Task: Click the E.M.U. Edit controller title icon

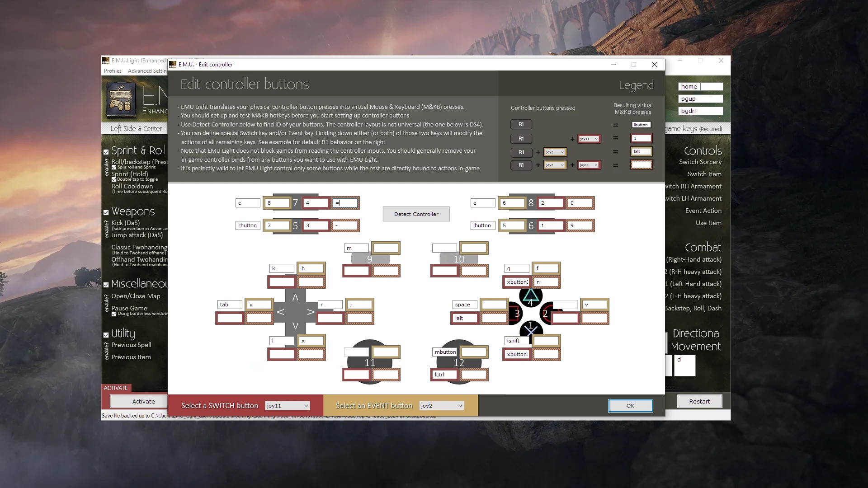Action: click(x=173, y=65)
